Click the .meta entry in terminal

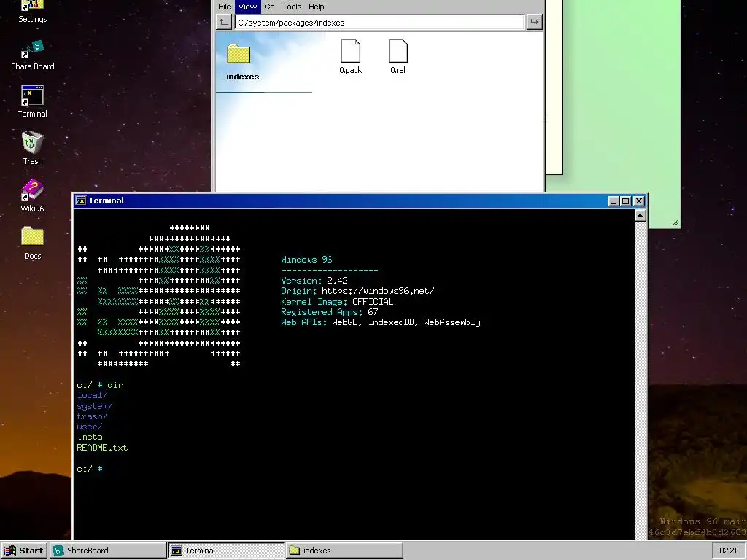point(90,437)
